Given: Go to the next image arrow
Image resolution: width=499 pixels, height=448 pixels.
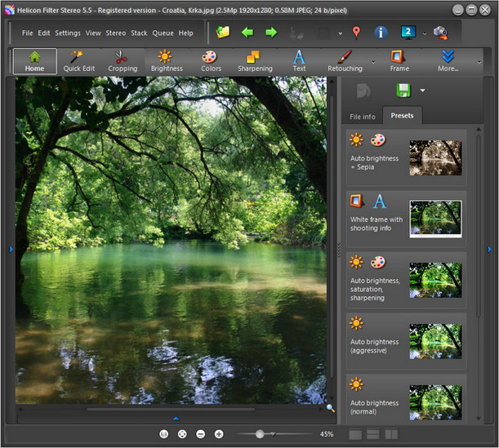Looking at the screenshot, I should tap(271, 33).
